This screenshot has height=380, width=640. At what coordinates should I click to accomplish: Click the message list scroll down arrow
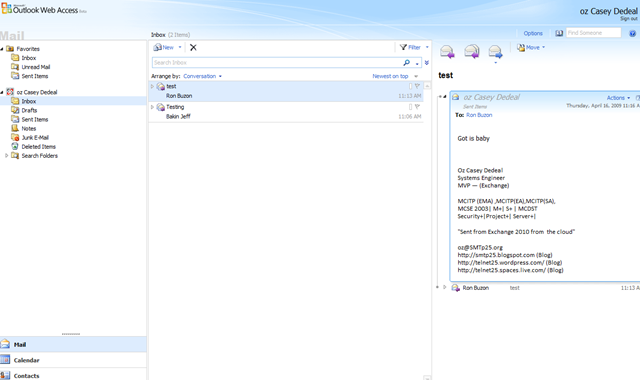coord(427,378)
